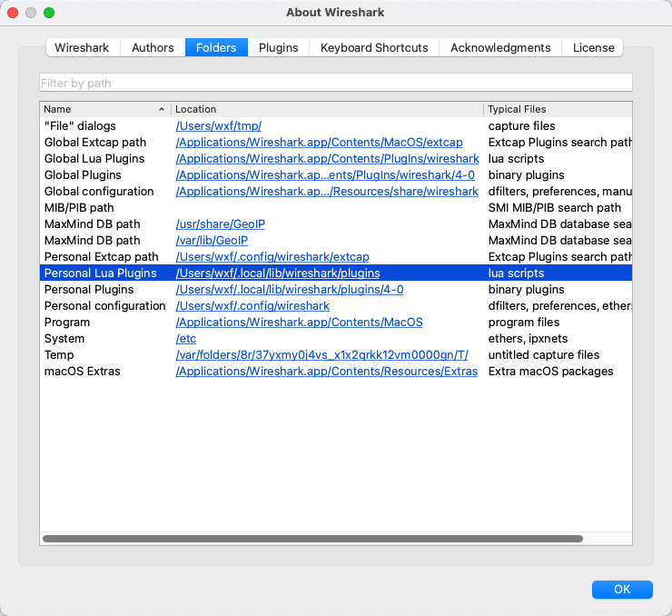
Task: Click 'Extra macOS packages' cell
Action: click(550, 372)
